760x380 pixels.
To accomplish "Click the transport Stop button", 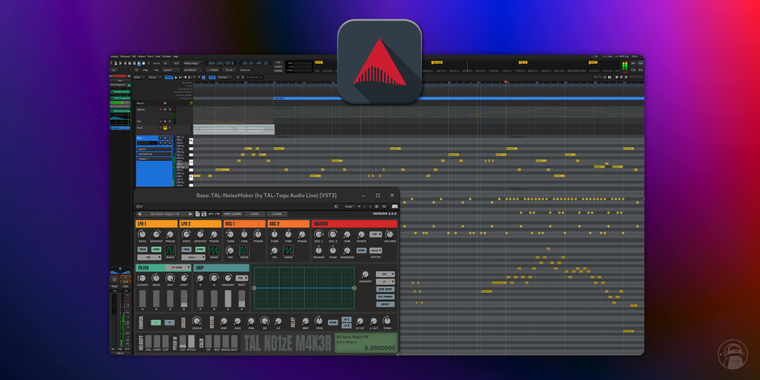I will (143, 63).
